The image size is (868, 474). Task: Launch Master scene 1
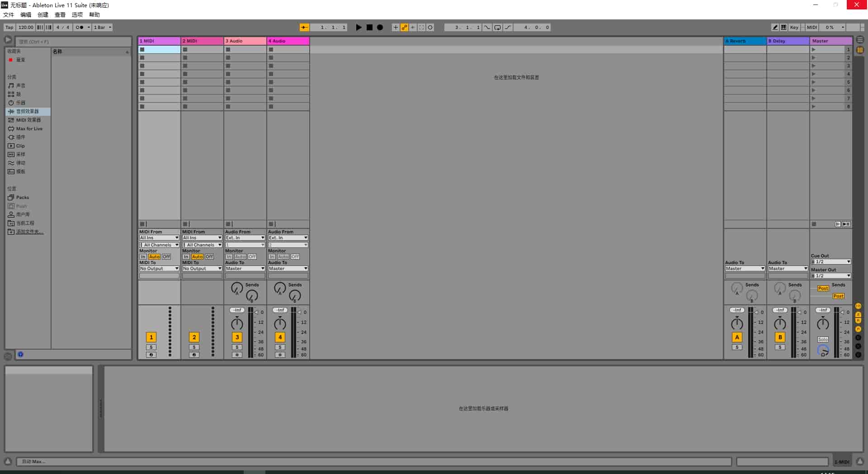pos(814,50)
